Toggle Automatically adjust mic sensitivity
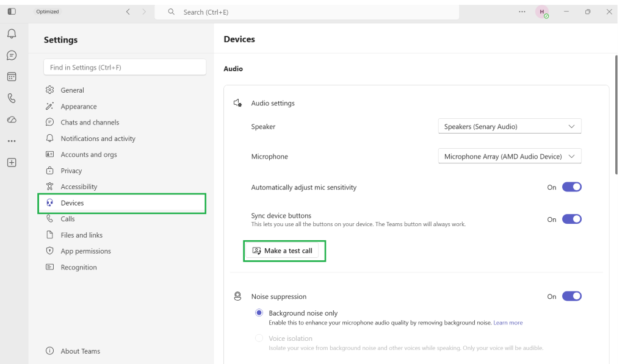The height and width of the screenshot is (364, 625). [572, 187]
